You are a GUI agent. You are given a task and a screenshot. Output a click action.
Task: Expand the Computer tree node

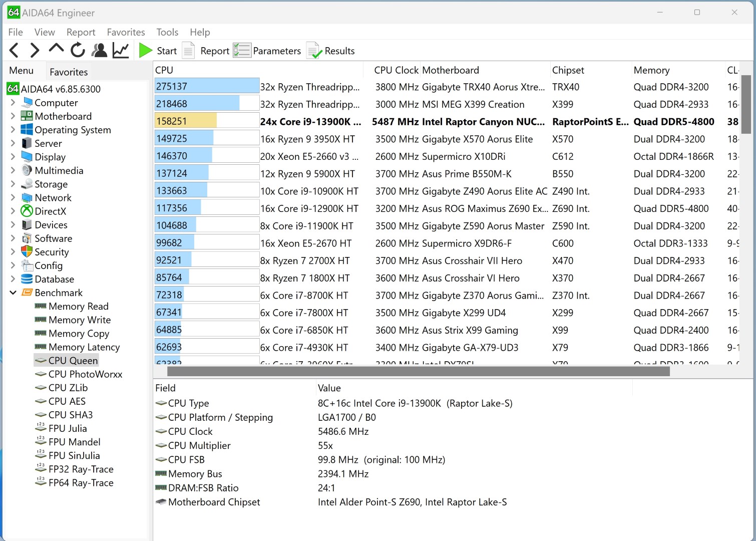coord(13,103)
